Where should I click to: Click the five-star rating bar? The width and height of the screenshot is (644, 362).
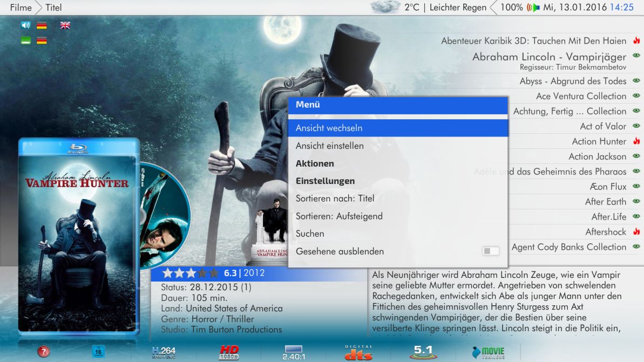tap(191, 273)
